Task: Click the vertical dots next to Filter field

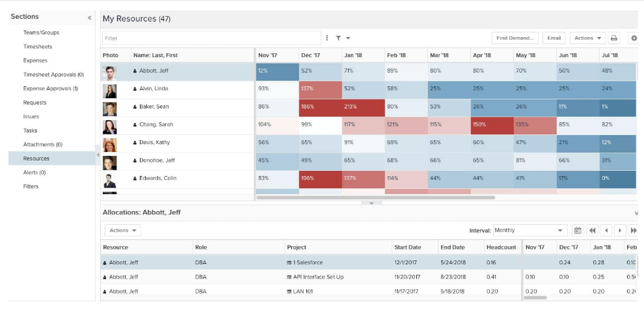Action: point(327,38)
